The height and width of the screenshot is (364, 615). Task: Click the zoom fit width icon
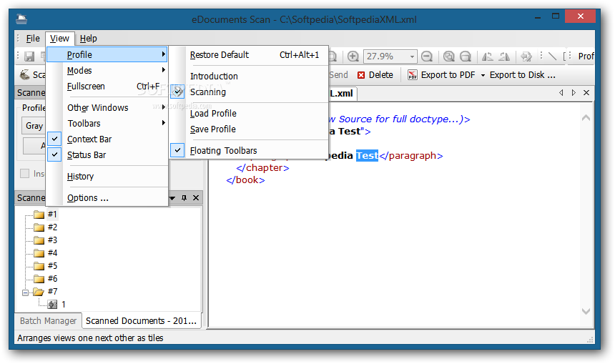tap(465, 56)
